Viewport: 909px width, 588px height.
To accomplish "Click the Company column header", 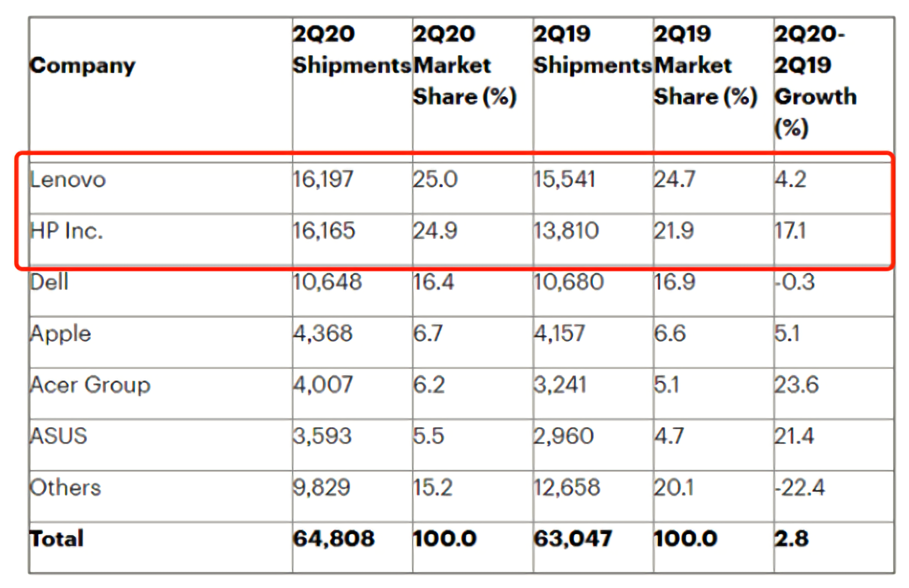I will point(82,65).
